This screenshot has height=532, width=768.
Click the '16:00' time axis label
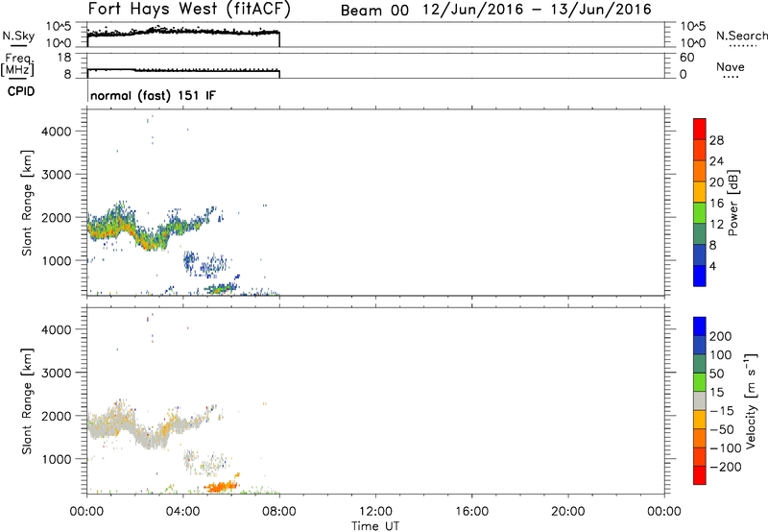[471, 512]
